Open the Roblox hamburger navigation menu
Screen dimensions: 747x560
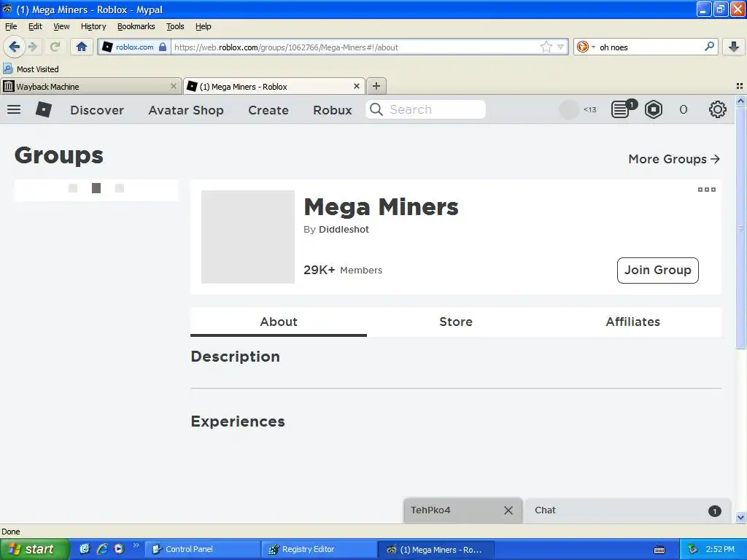tap(14, 109)
